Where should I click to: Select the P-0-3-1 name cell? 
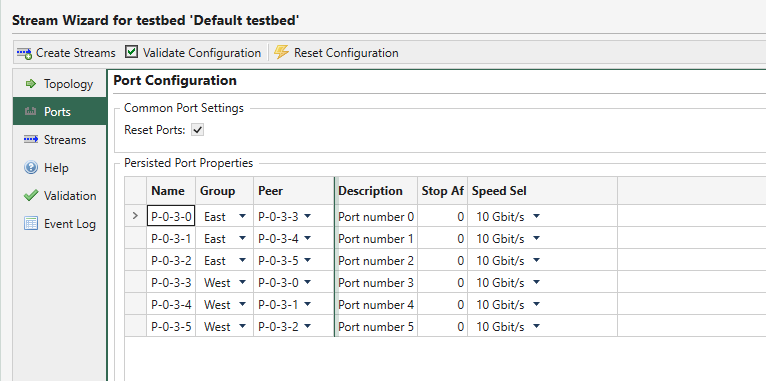pyautogui.click(x=171, y=238)
